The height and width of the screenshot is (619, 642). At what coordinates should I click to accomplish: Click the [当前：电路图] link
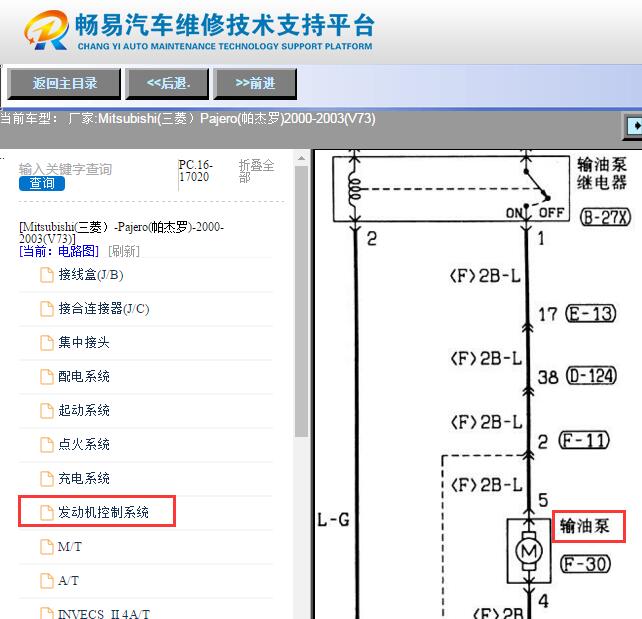point(59,251)
